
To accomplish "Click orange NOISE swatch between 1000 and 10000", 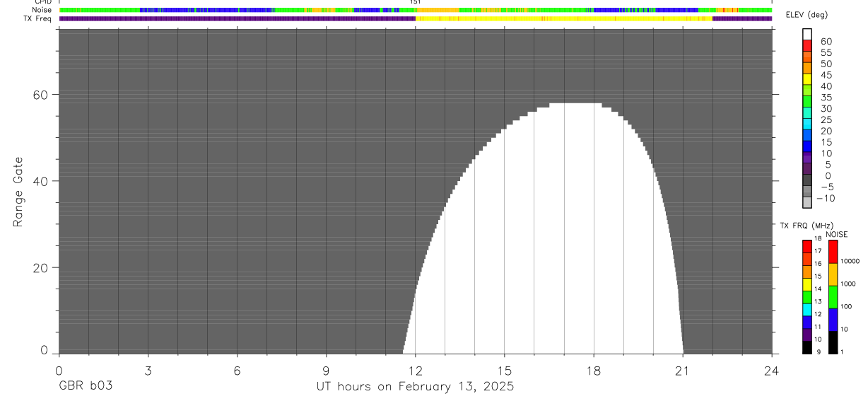I will pos(833,274).
